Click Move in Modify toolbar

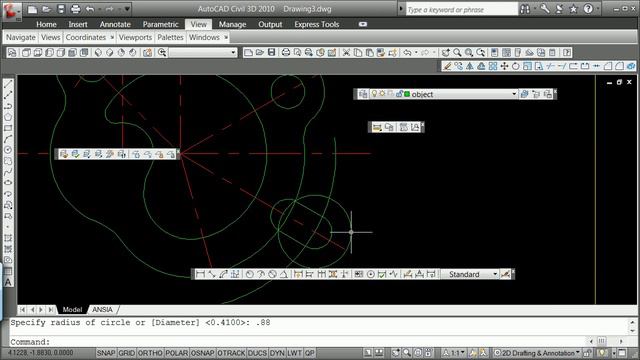[504, 66]
